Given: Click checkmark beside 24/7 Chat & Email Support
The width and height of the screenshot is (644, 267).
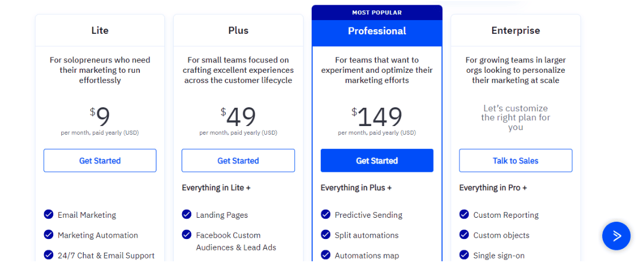Looking at the screenshot, I should click(x=49, y=255).
